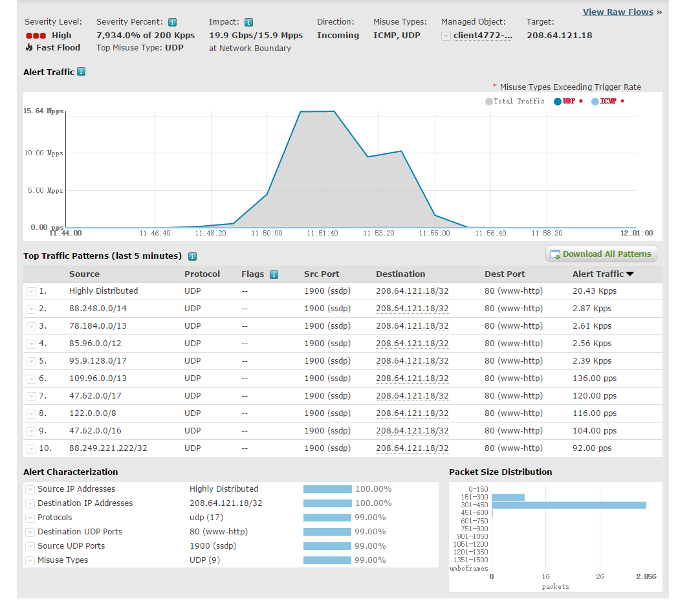
Task: Open the client4772 managed object link
Action: click(x=483, y=35)
